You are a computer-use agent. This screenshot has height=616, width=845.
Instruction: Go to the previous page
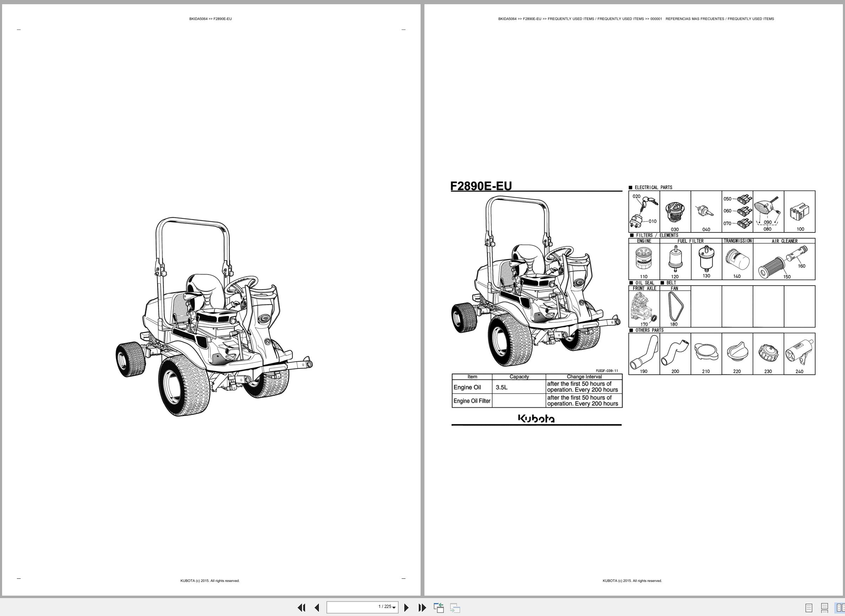(317, 608)
